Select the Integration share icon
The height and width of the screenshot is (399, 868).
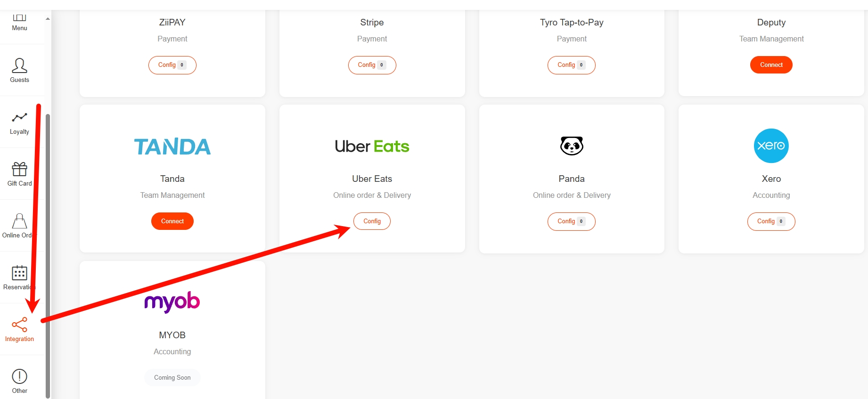coord(19,325)
